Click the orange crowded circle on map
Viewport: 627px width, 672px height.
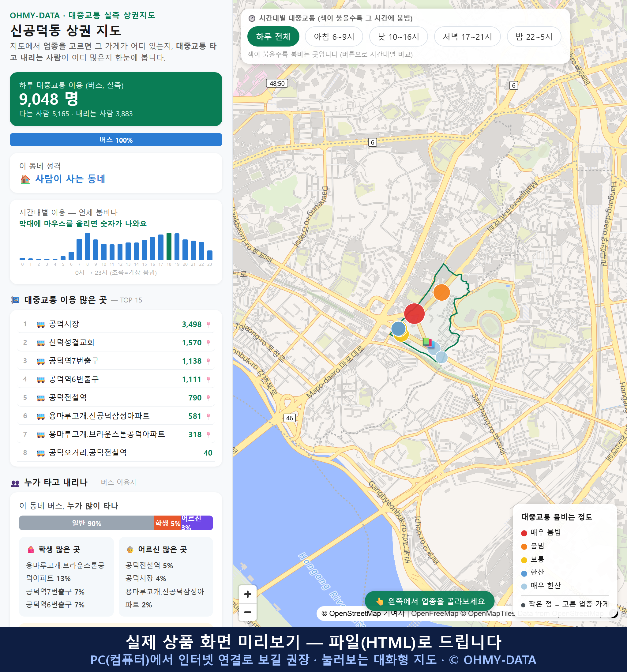click(441, 292)
